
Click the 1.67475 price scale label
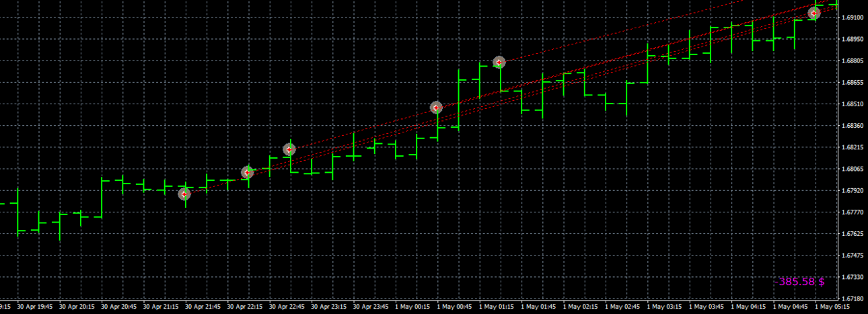[x=853, y=256]
